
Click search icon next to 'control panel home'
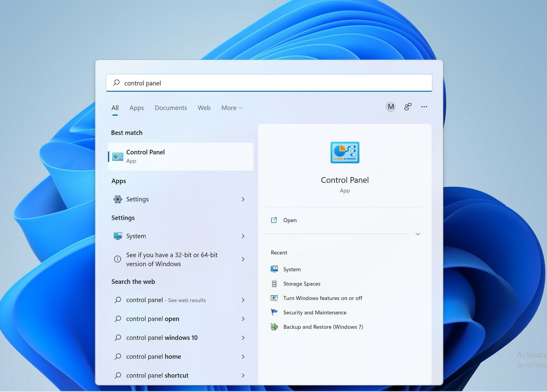[118, 356]
